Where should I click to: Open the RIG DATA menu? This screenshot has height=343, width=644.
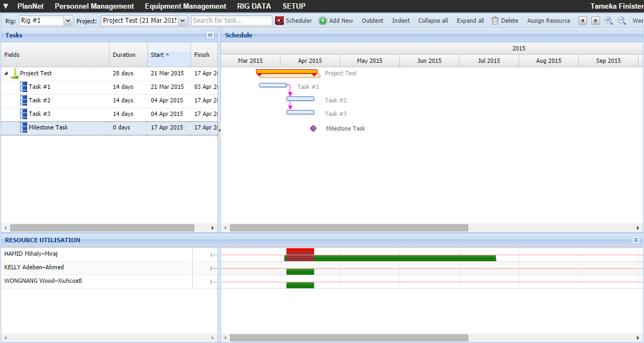(253, 6)
